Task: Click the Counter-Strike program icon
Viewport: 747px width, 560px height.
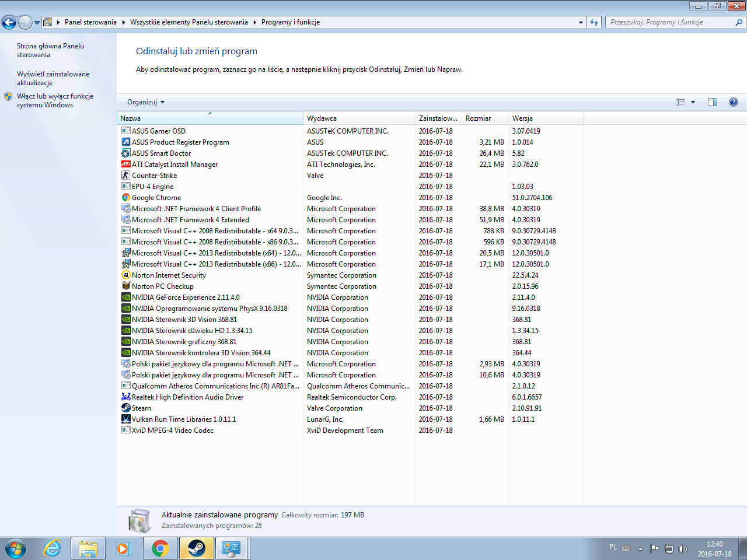Action: click(x=125, y=176)
